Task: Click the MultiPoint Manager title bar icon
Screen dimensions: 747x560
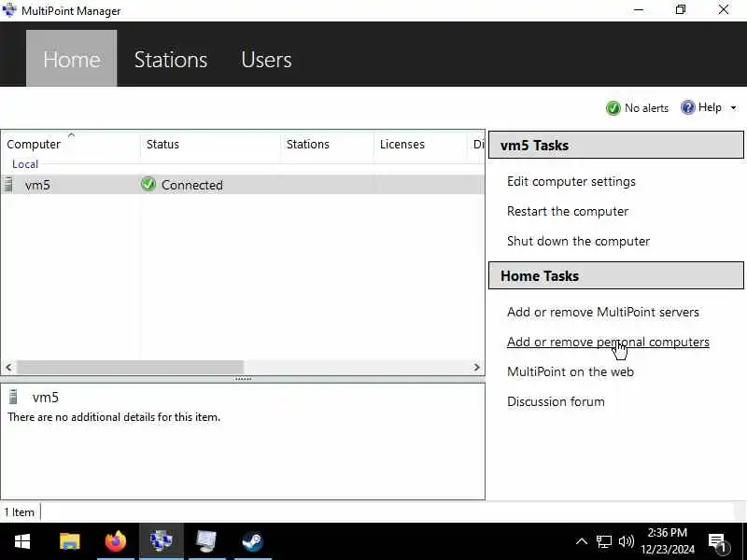Action: 9,9
